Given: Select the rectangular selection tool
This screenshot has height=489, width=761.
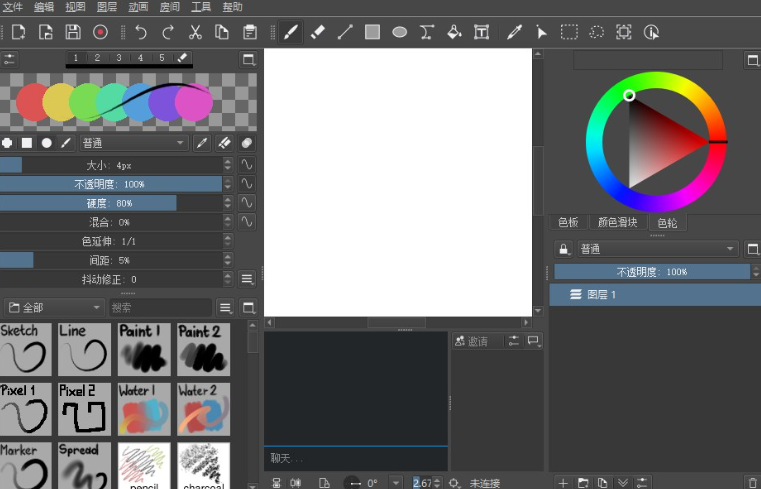Looking at the screenshot, I should [x=569, y=33].
